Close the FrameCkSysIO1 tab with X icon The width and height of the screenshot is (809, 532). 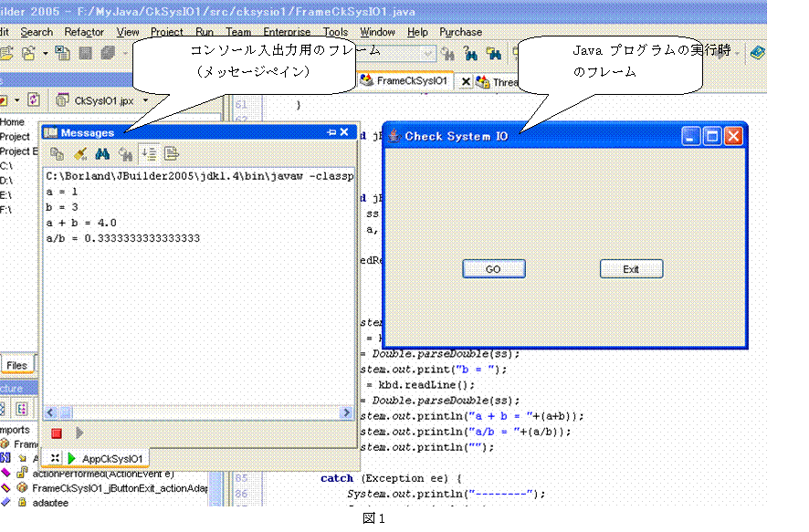coord(466,82)
